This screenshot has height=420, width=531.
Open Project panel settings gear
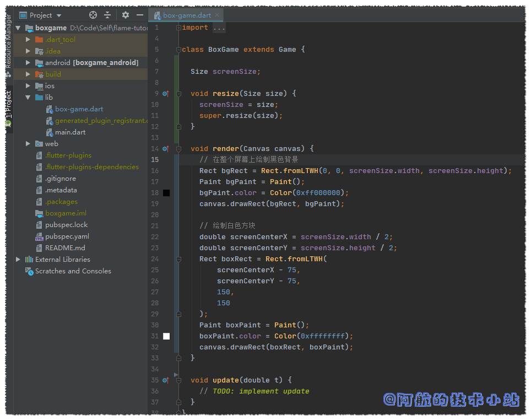click(126, 15)
